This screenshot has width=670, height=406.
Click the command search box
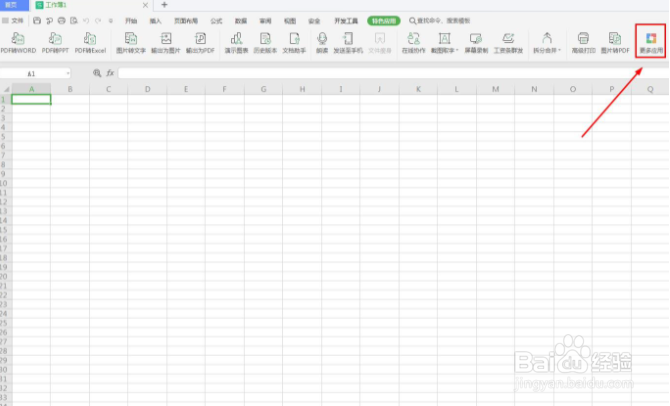coord(440,21)
